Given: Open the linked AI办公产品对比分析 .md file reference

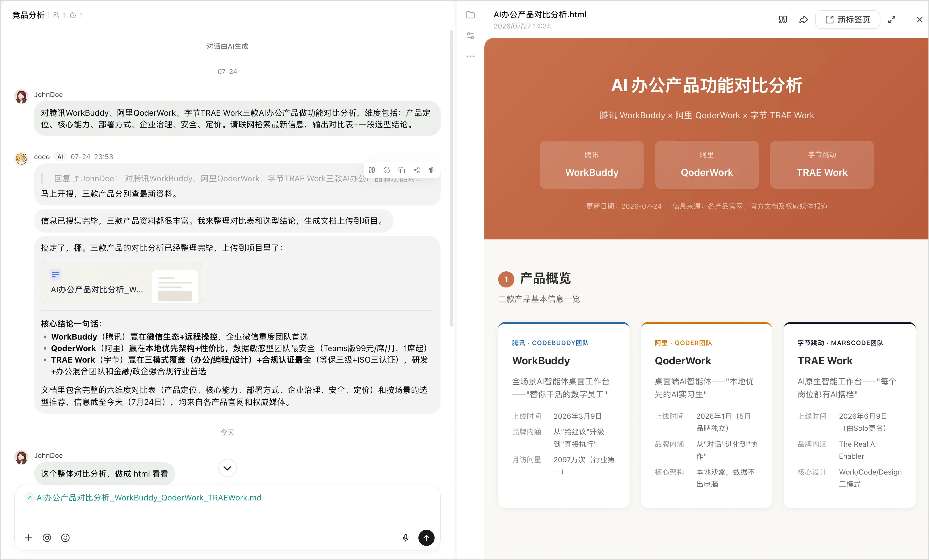Looking at the screenshot, I should pyautogui.click(x=149, y=498).
